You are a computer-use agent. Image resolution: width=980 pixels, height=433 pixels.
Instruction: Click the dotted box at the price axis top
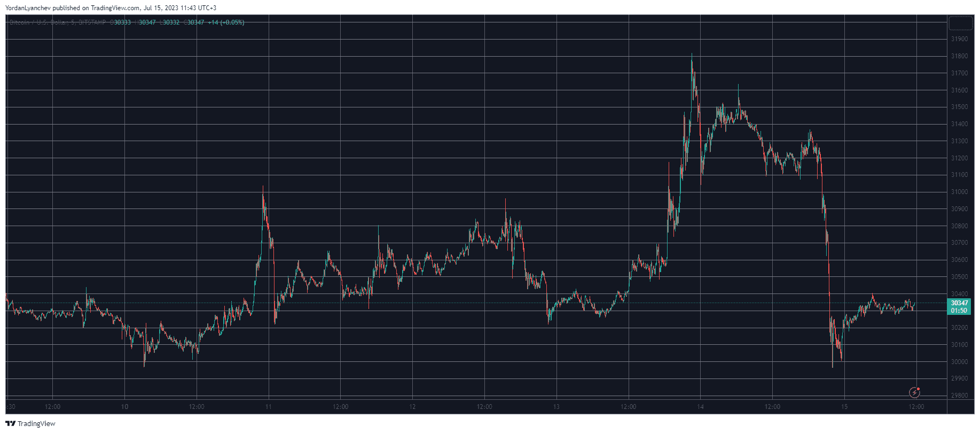point(960,24)
